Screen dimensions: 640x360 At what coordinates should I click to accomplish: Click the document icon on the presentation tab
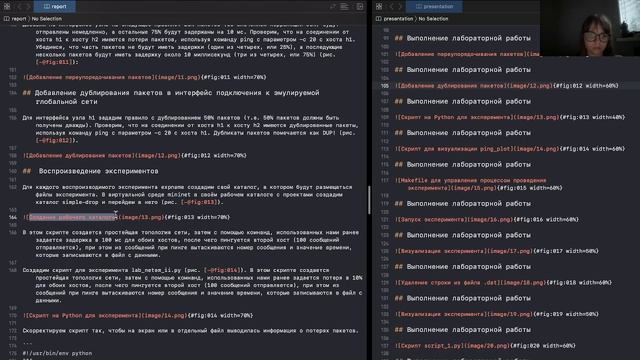pyautogui.click(x=419, y=7)
